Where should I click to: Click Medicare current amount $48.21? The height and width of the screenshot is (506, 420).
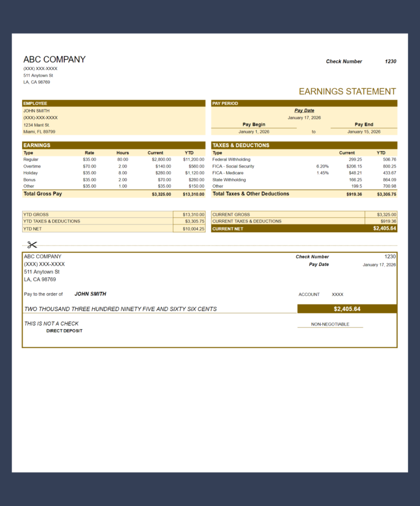coord(355,173)
